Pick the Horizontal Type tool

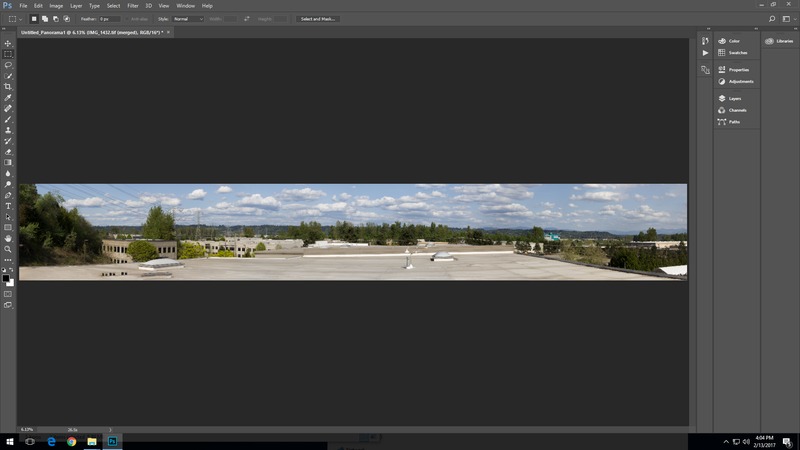8,206
